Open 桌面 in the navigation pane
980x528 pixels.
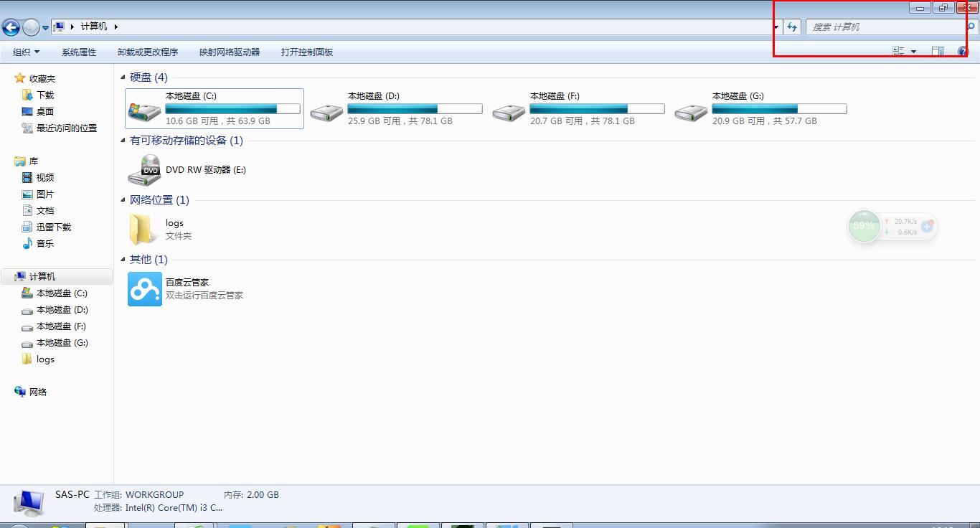coord(45,111)
